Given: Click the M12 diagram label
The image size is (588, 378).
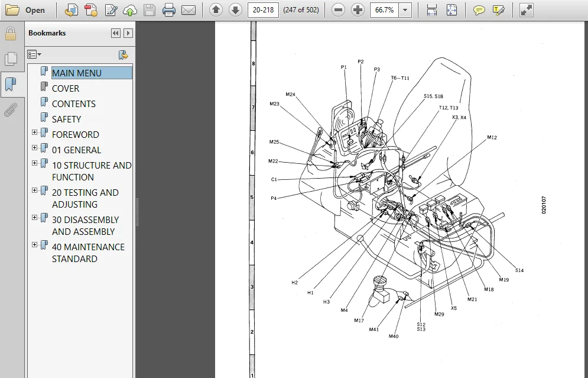Looking at the screenshot, I should pos(492,137).
